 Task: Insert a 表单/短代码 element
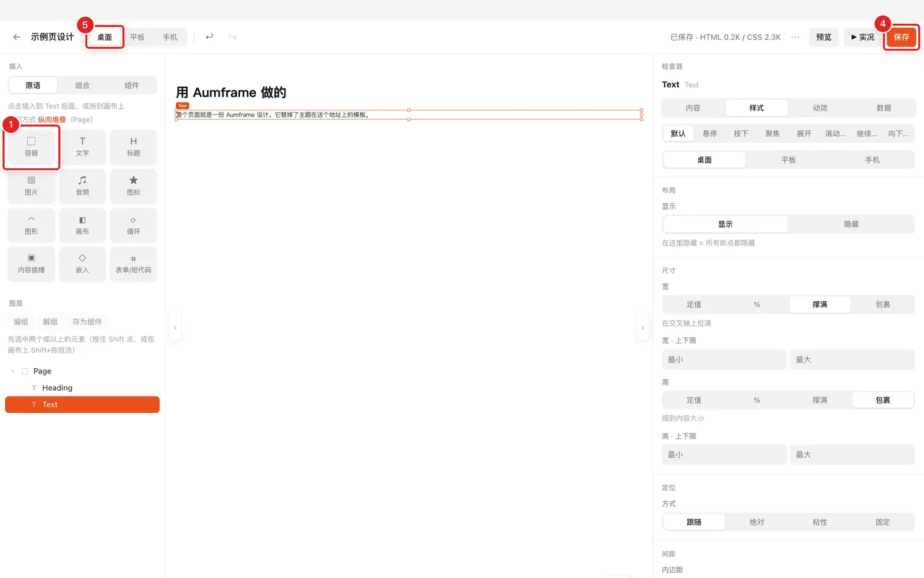(x=133, y=264)
